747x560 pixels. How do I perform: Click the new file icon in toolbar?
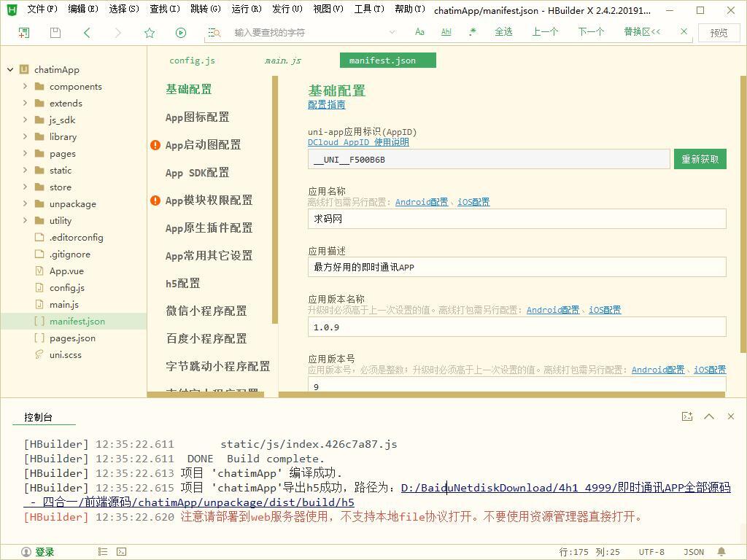(x=24, y=33)
